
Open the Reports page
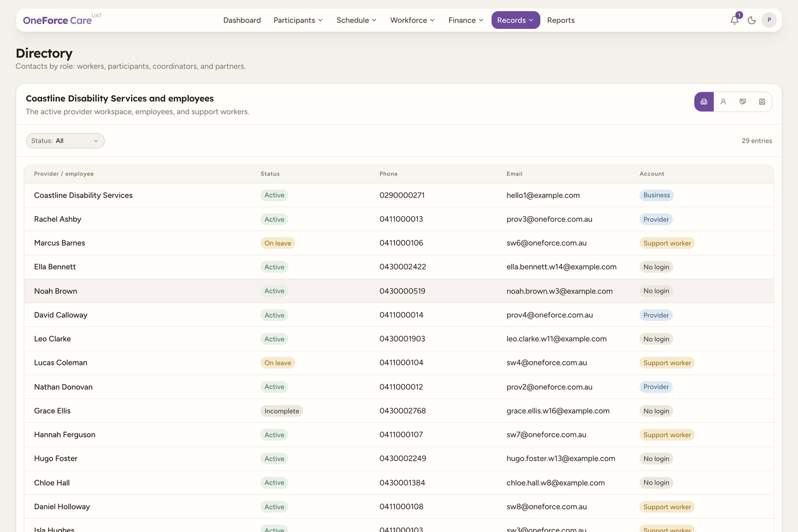tap(561, 20)
